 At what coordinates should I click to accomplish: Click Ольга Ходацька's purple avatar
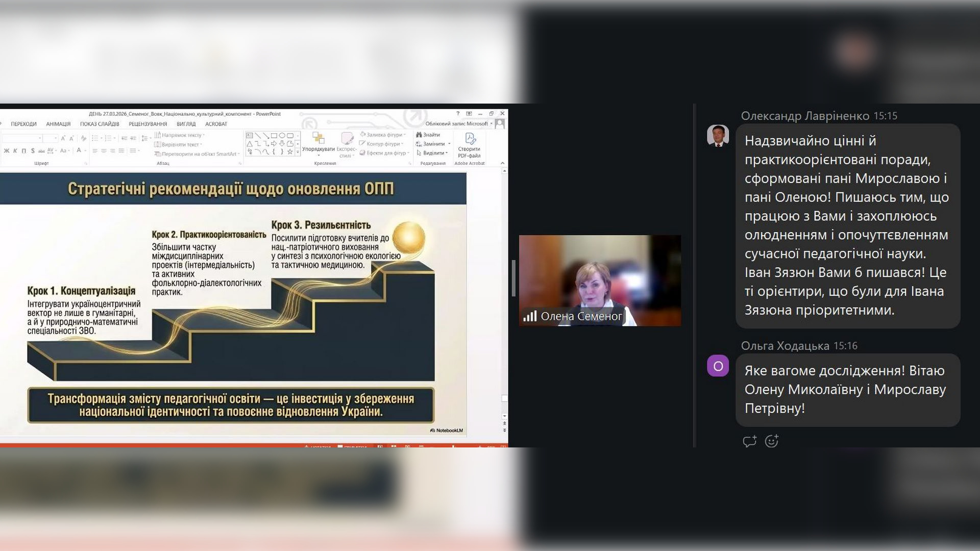(x=718, y=366)
